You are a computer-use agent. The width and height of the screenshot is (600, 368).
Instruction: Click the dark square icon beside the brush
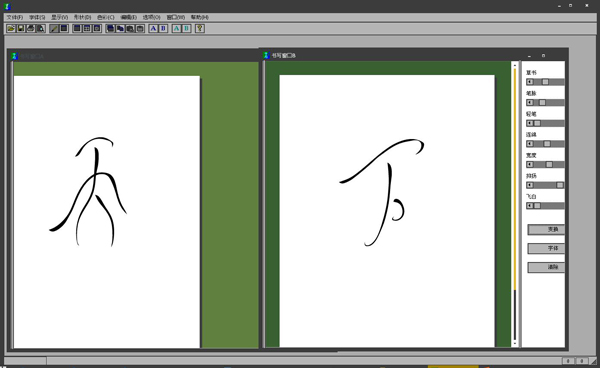pyautogui.click(x=64, y=28)
